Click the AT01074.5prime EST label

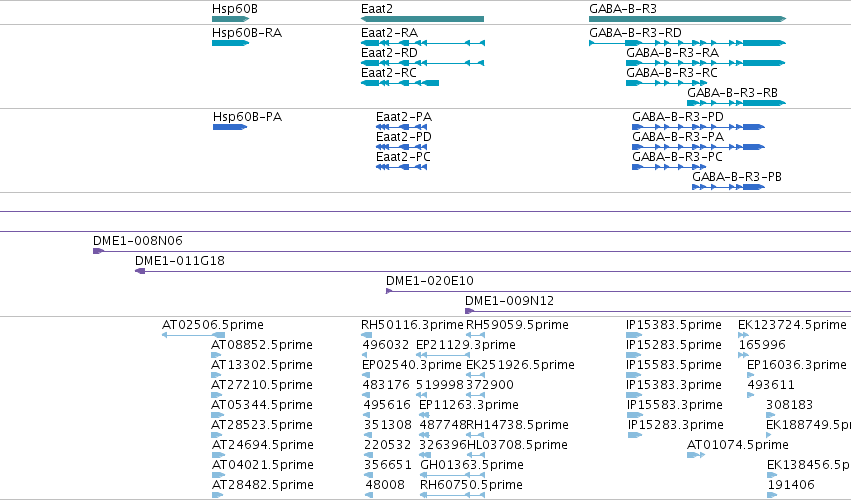738,445
